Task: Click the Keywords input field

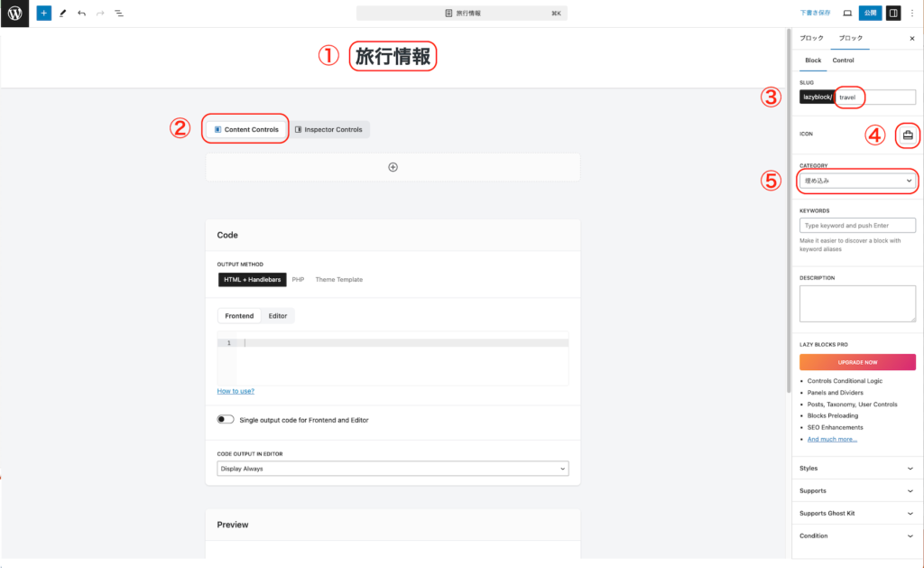Action: click(x=857, y=226)
